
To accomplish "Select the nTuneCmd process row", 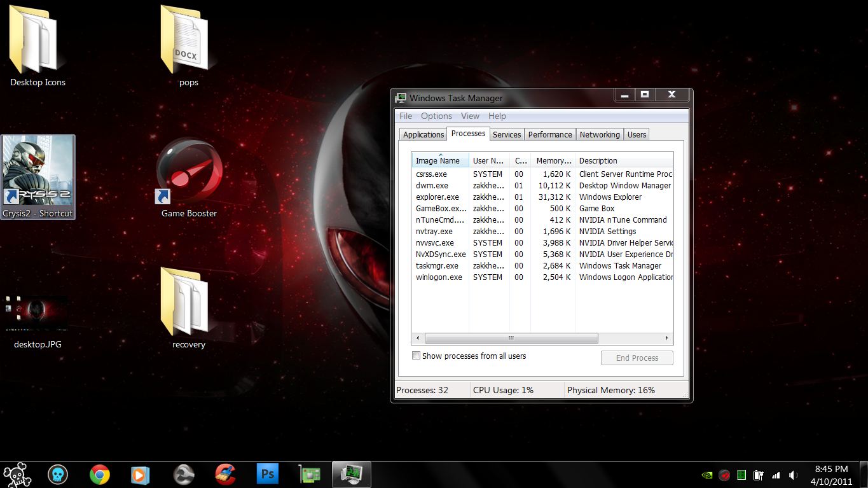I will [542, 220].
